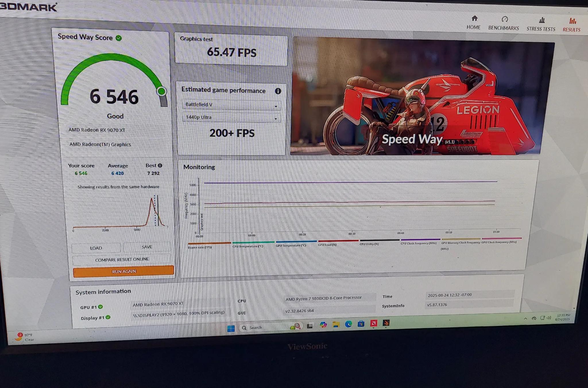Toggle CPU Temperature (°C) legend line

pos(253,245)
